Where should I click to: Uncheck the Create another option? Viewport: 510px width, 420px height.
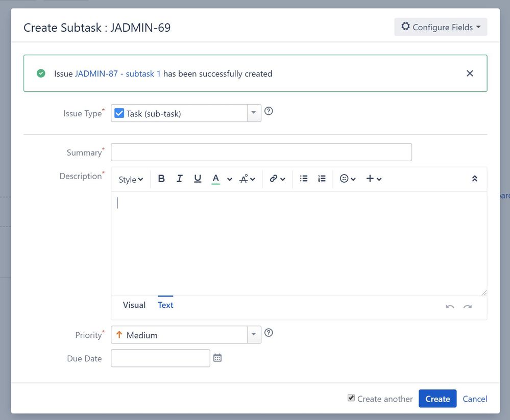click(351, 398)
